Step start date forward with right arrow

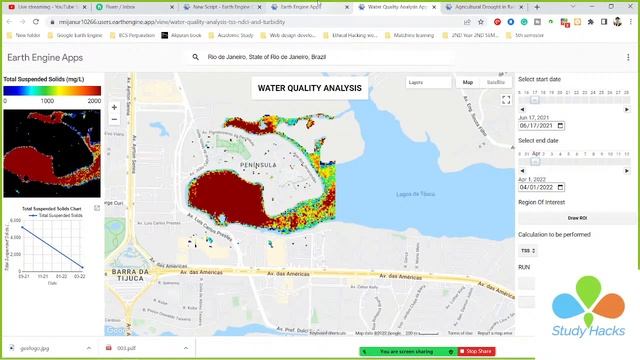[627, 109]
